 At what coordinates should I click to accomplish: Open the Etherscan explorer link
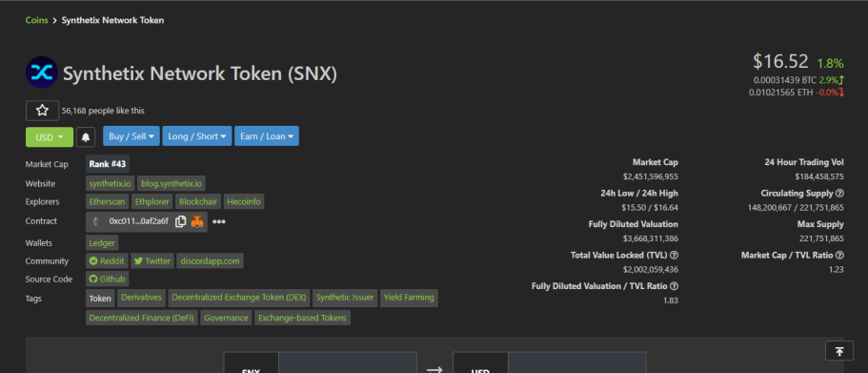[107, 201]
